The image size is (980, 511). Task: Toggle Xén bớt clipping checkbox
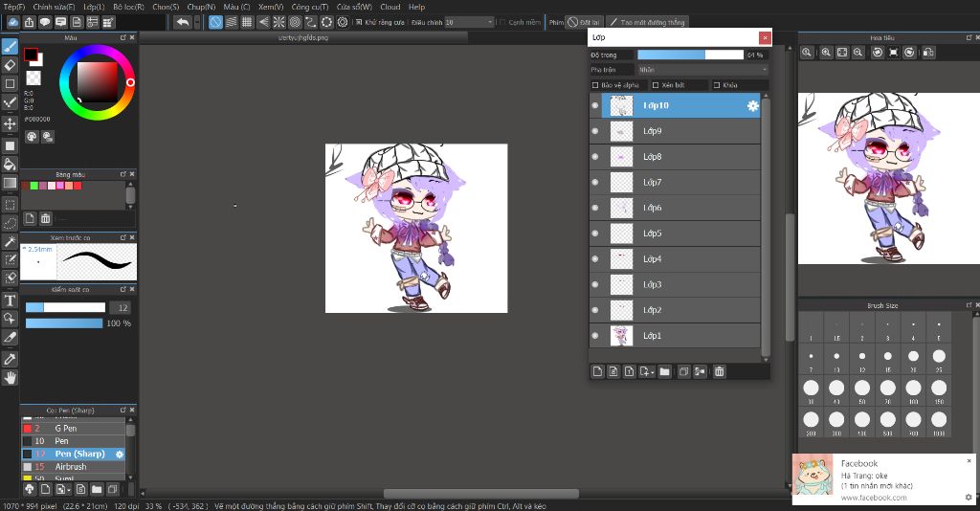[x=656, y=85]
